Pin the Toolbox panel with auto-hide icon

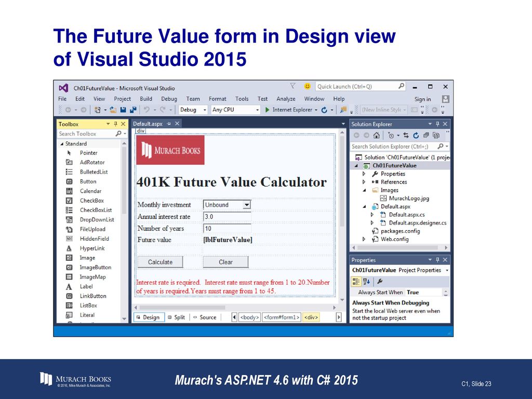pyautogui.click(x=115, y=124)
